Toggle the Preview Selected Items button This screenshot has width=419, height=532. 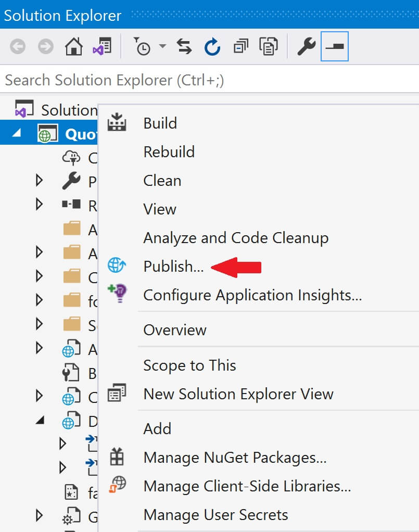(334, 46)
